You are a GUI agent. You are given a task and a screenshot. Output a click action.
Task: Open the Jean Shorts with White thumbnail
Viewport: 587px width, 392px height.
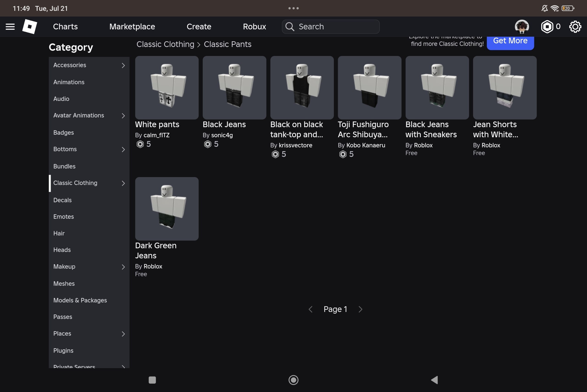(505, 88)
